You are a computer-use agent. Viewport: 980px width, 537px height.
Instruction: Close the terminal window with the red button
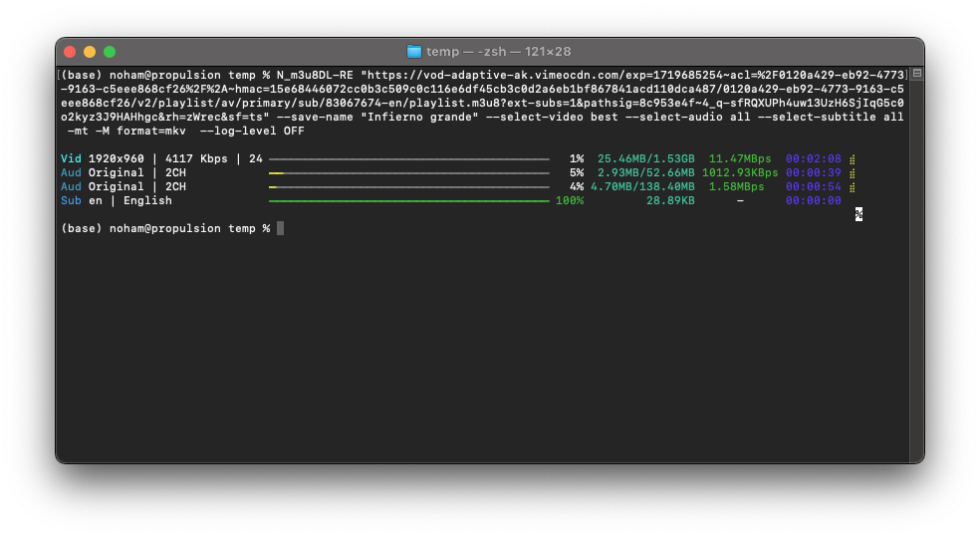tap(70, 52)
